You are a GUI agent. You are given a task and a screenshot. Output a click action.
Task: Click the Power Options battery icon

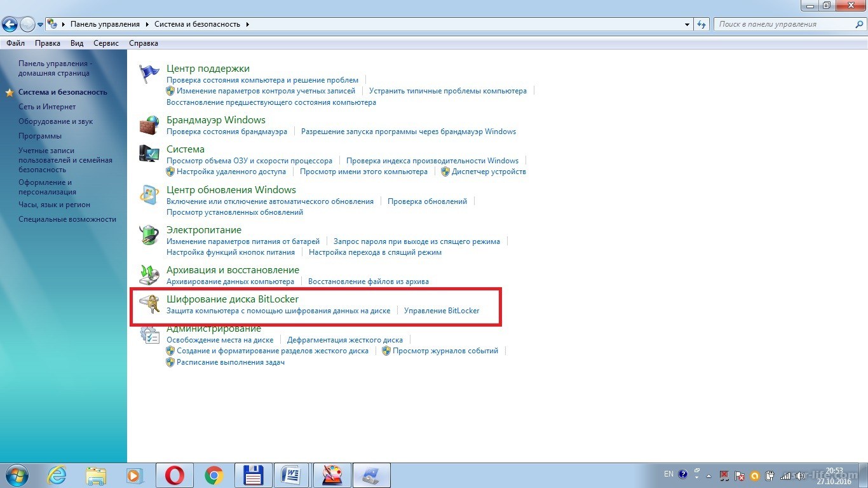(x=149, y=235)
